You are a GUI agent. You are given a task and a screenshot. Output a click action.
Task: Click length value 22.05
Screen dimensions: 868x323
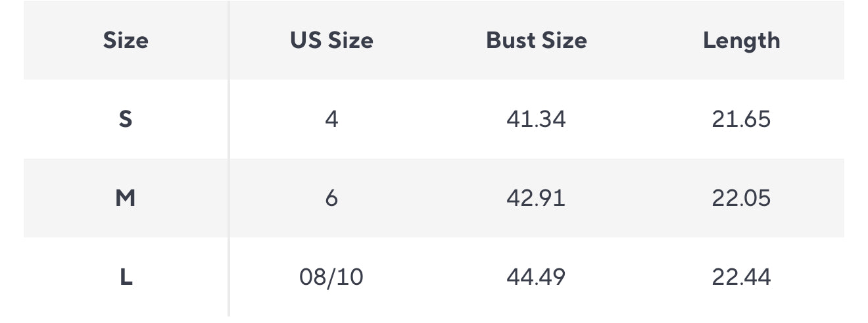(x=741, y=198)
